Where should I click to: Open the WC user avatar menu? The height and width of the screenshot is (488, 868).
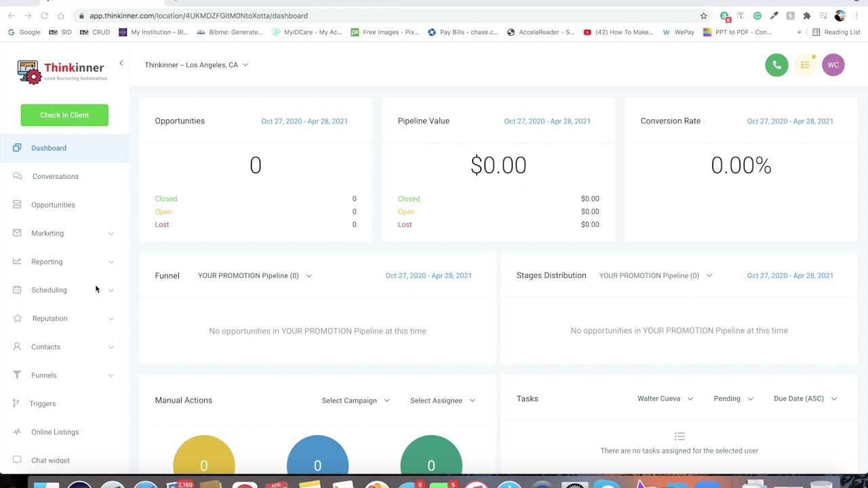click(833, 65)
